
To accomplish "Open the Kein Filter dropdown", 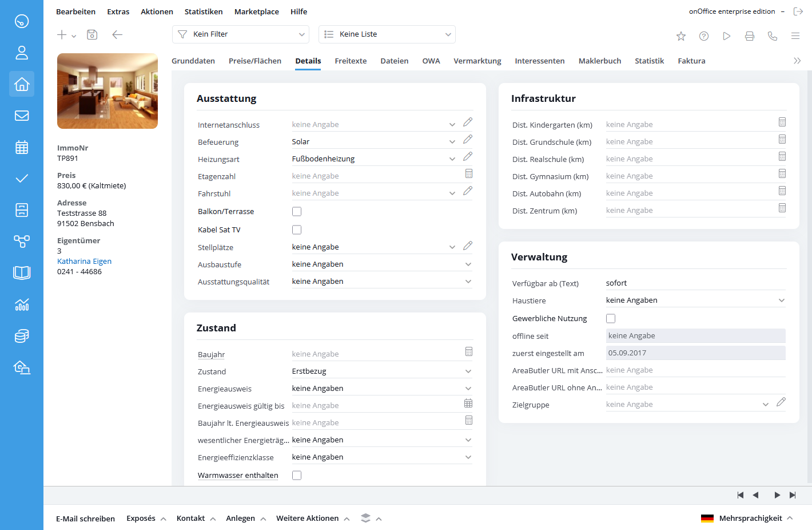I will coord(241,34).
